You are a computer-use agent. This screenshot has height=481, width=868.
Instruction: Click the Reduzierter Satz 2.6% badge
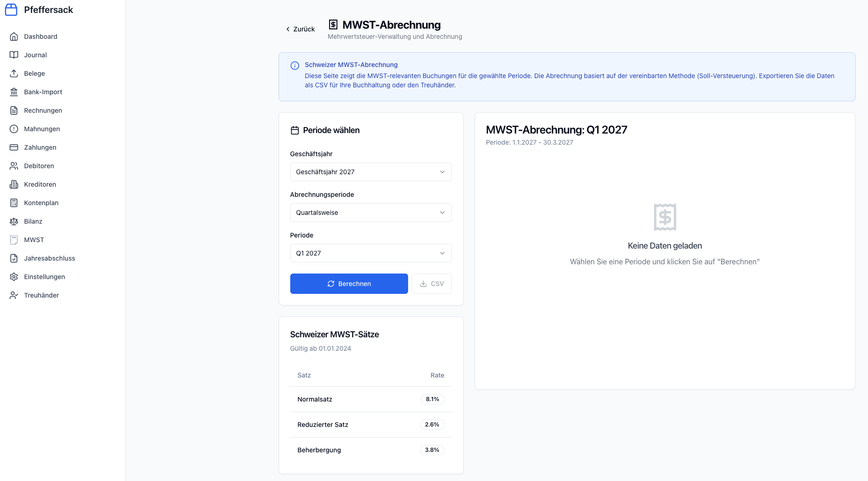coord(433,424)
